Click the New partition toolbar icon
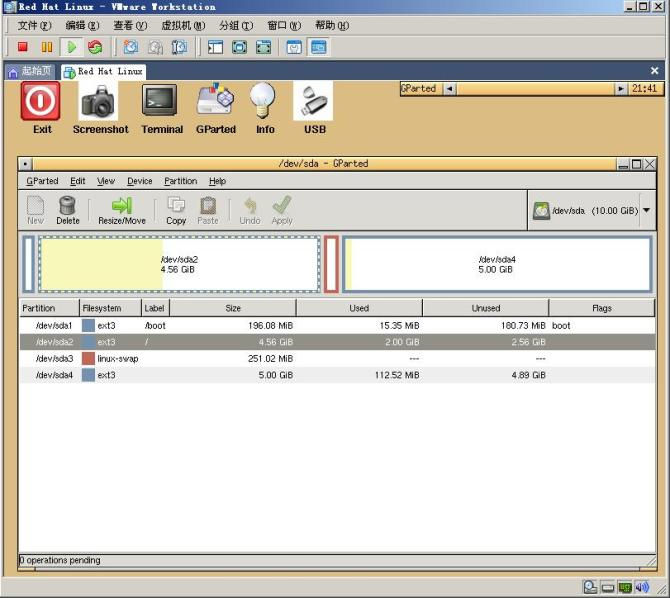 35,210
